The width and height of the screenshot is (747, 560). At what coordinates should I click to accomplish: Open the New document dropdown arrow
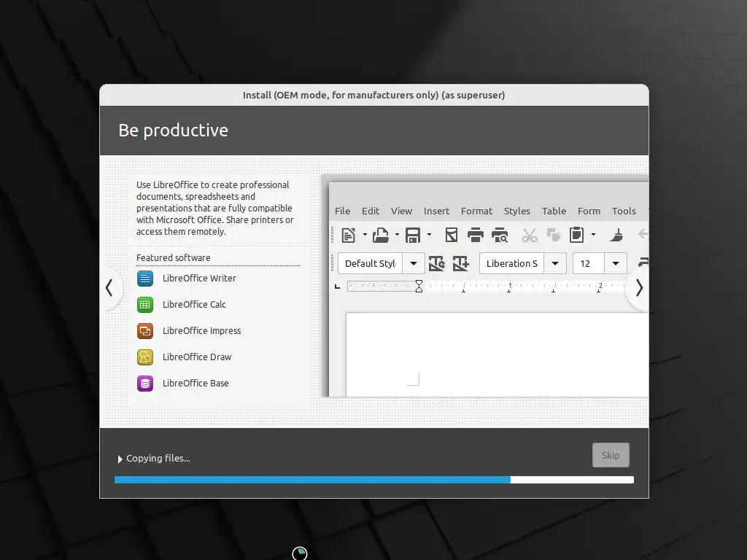tap(365, 234)
